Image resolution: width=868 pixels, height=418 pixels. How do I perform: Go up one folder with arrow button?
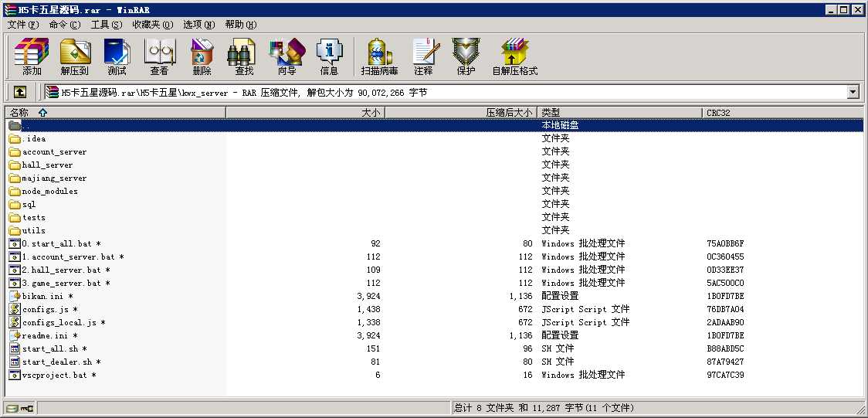pyautogui.click(x=20, y=93)
